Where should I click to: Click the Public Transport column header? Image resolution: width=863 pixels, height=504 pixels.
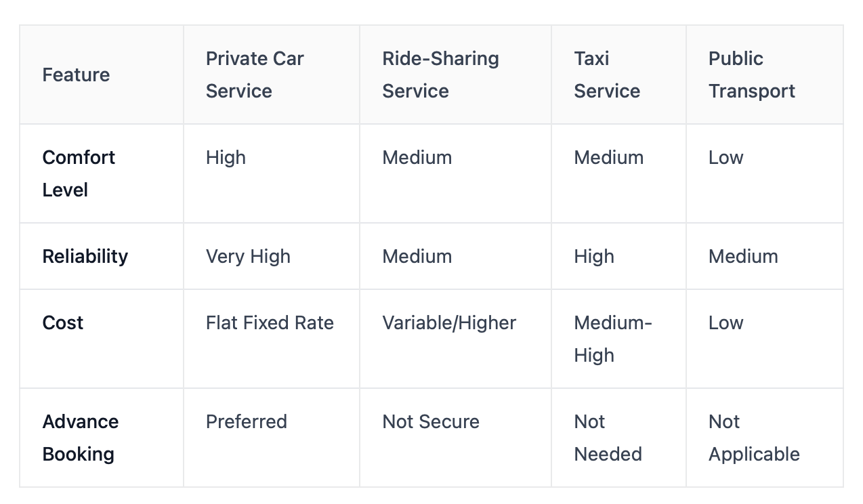point(752,75)
